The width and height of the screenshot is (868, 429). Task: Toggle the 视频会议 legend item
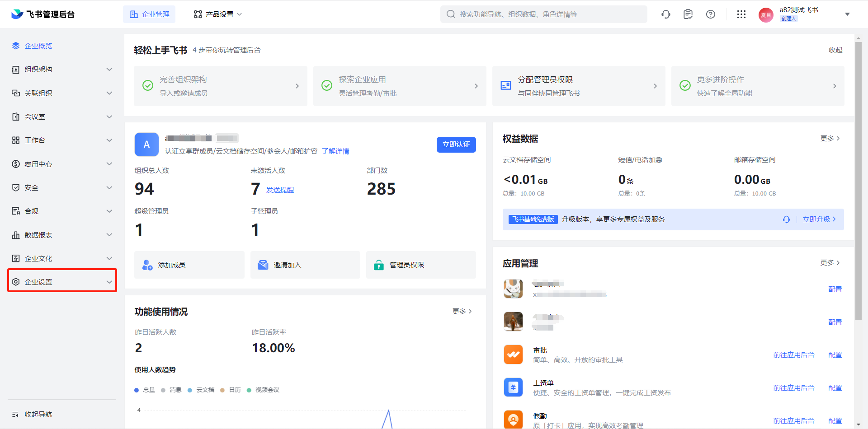[x=263, y=390]
